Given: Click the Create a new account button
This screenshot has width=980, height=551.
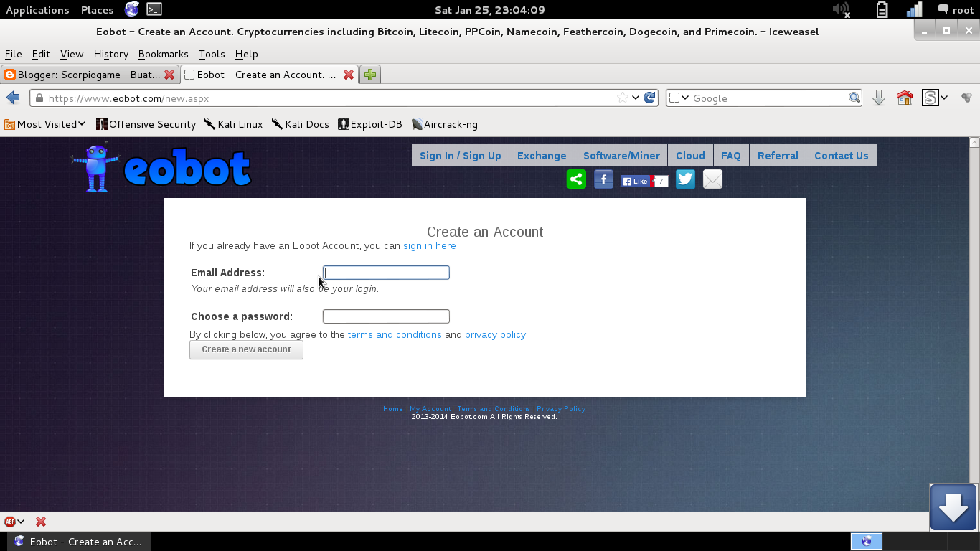Looking at the screenshot, I should click(x=246, y=349).
